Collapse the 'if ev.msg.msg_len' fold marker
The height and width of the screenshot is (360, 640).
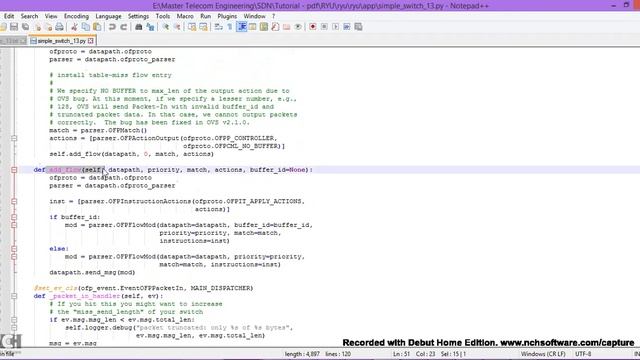click(x=14, y=320)
